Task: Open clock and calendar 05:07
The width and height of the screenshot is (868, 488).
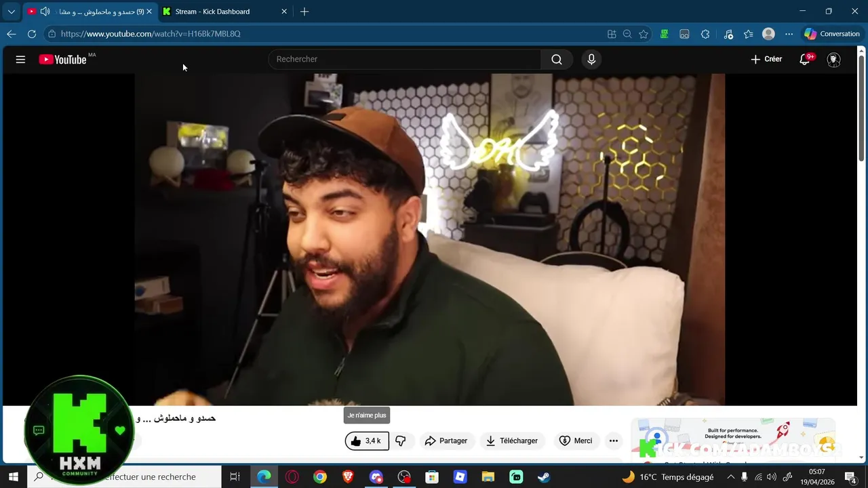Action: [x=817, y=477]
